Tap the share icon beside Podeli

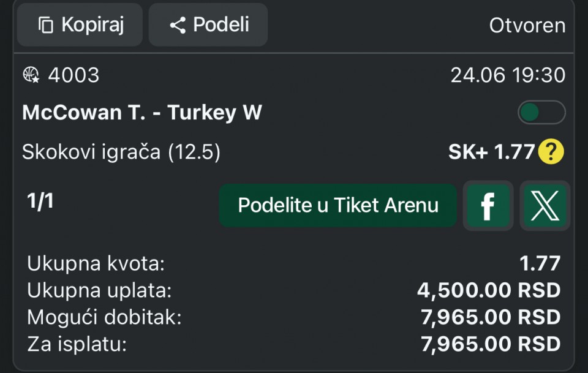click(178, 25)
